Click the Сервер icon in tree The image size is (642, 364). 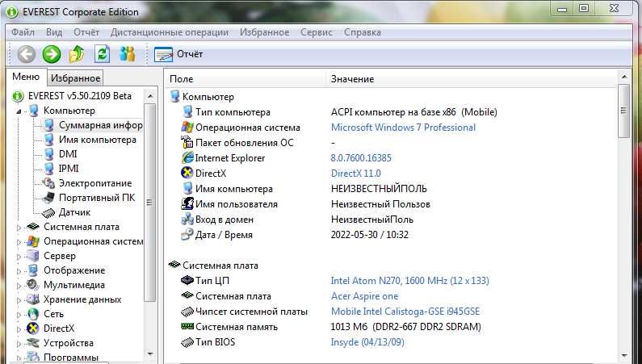click(33, 256)
